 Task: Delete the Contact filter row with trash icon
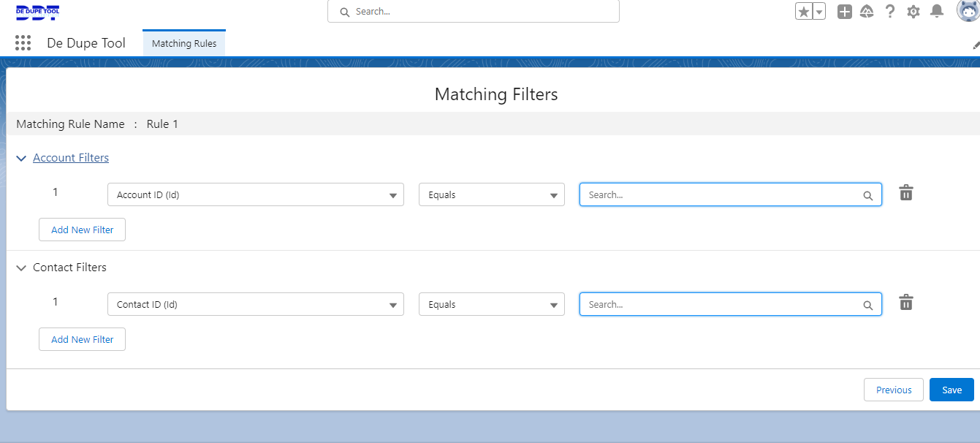pyautogui.click(x=905, y=303)
